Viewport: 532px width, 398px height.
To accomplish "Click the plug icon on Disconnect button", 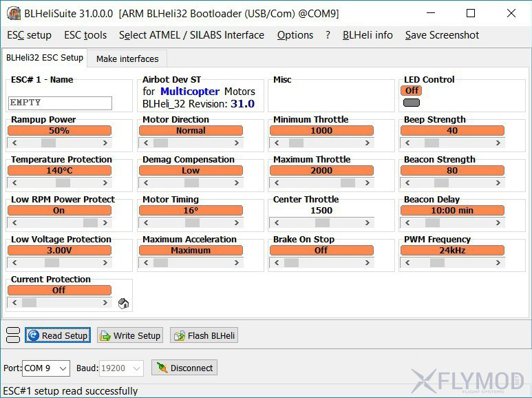I will 162,368.
